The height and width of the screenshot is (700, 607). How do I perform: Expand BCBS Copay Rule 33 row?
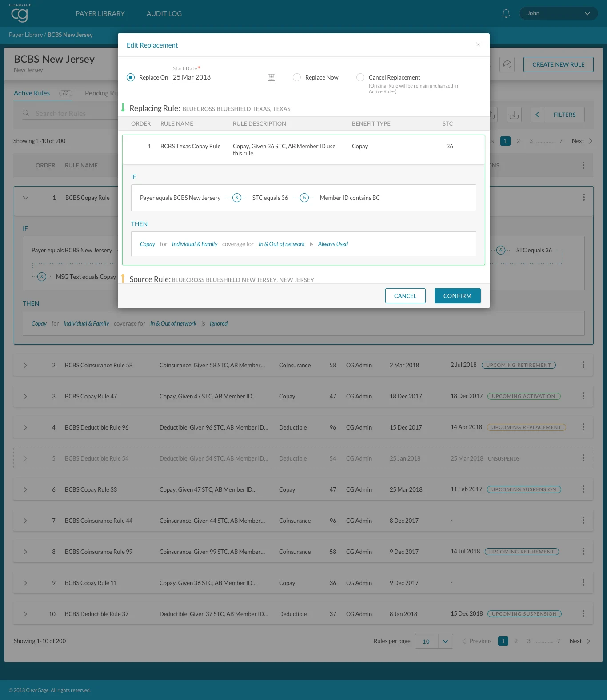[x=25, y=489]
